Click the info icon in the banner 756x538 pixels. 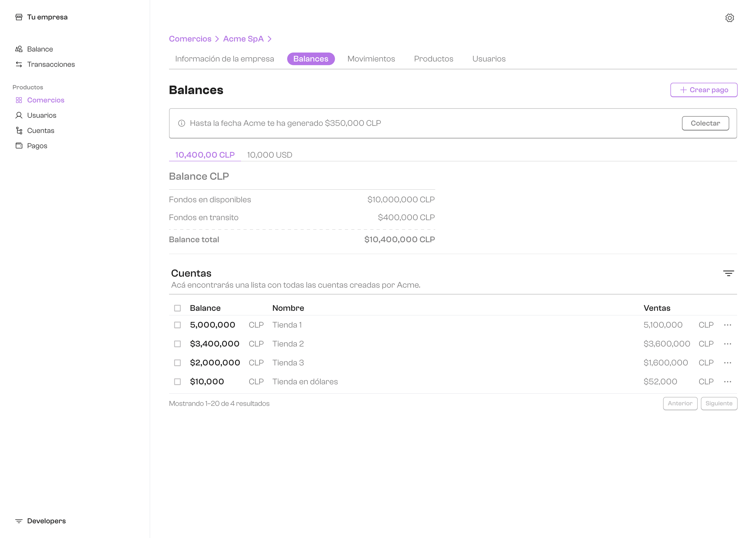182,123
